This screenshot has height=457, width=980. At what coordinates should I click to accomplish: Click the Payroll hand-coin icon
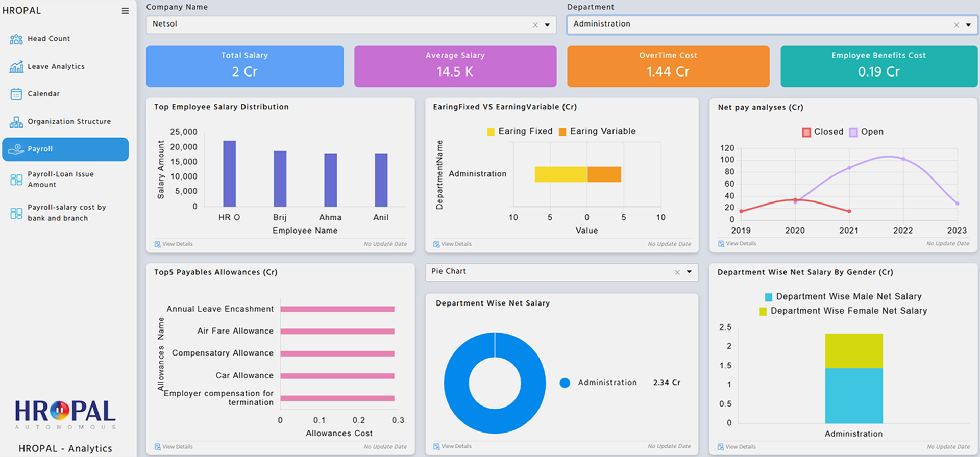click(x=16, y=149)
